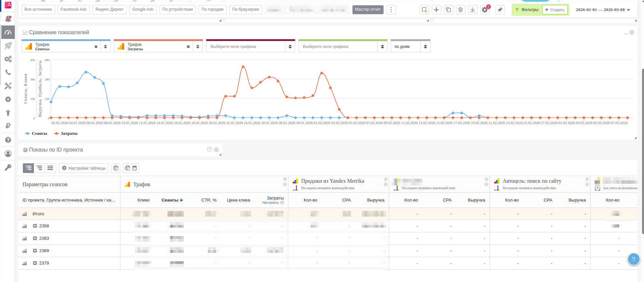Open the blue help bubble button

click(633, 259)
